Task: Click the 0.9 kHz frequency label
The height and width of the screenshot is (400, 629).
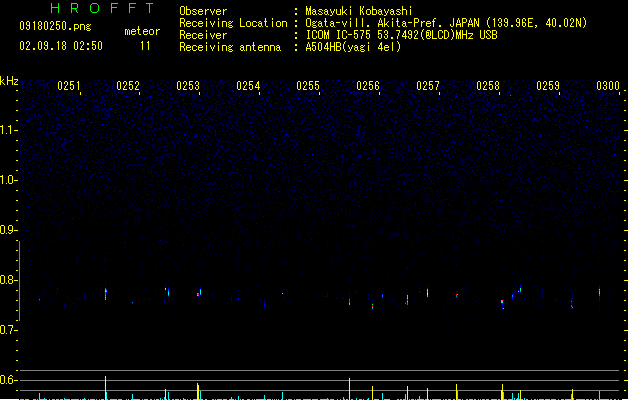Action: point(8,230)
